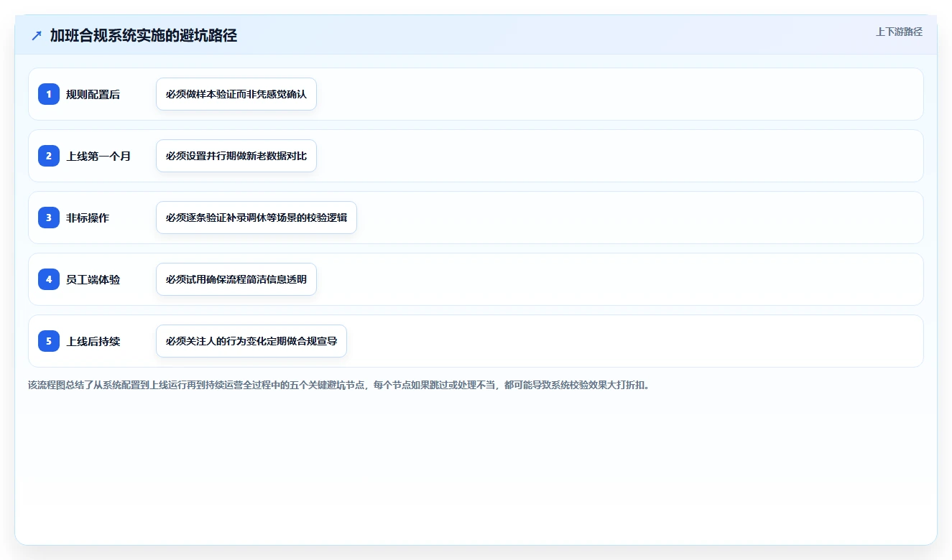
Task: Select the 规则配置后 step label
Action: click(x=93, y=94)
